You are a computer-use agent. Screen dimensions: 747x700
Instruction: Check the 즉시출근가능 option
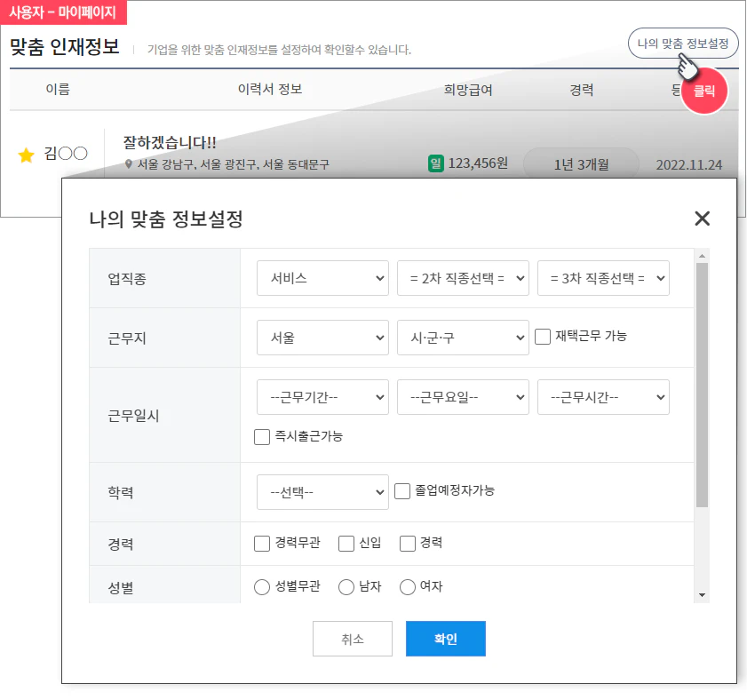point(262,436)
